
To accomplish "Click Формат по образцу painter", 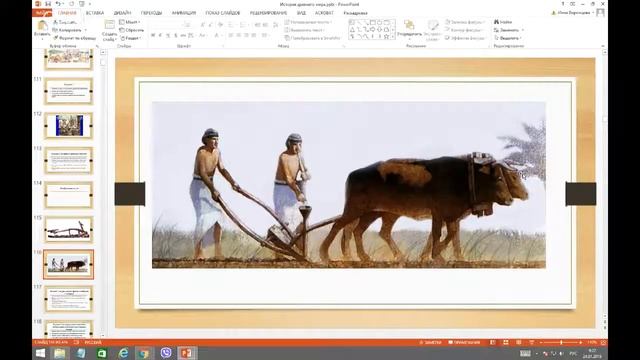I will tap(74, 38).
